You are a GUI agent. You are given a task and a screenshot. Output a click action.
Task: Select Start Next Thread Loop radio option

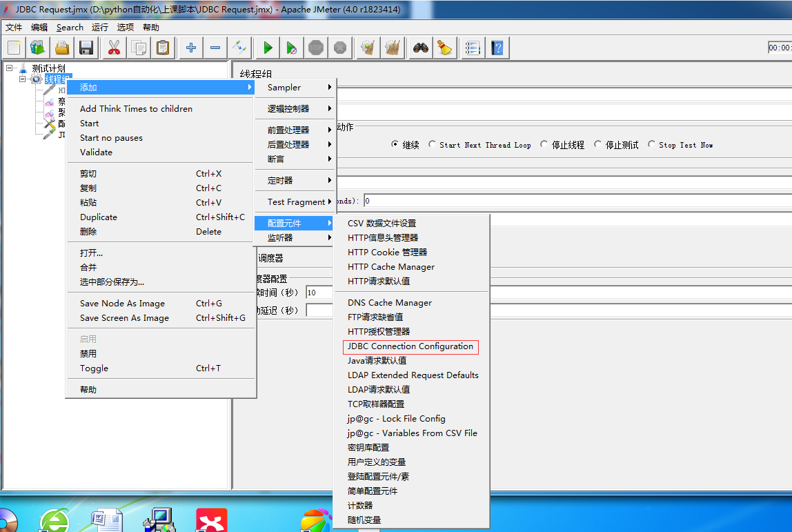pos(432,144)
